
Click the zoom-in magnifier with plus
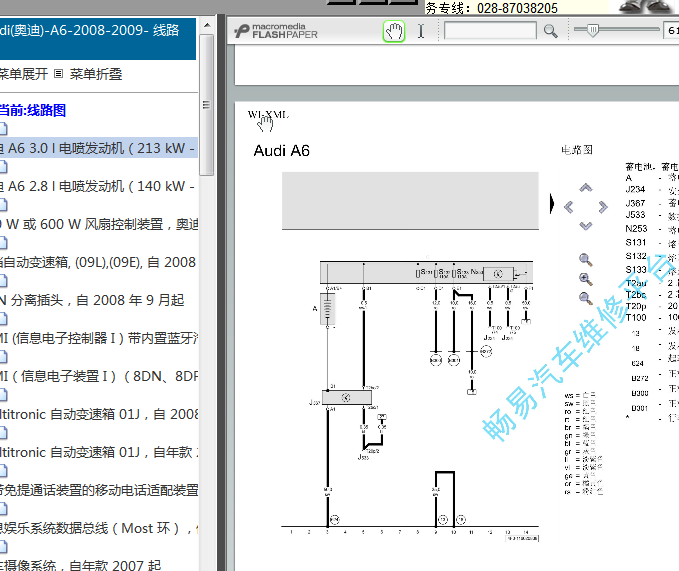click(x=585, y=279)
